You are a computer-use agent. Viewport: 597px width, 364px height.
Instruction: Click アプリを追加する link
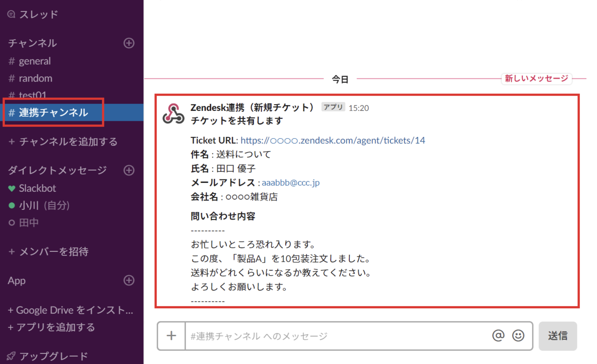(x=51, y=327)
